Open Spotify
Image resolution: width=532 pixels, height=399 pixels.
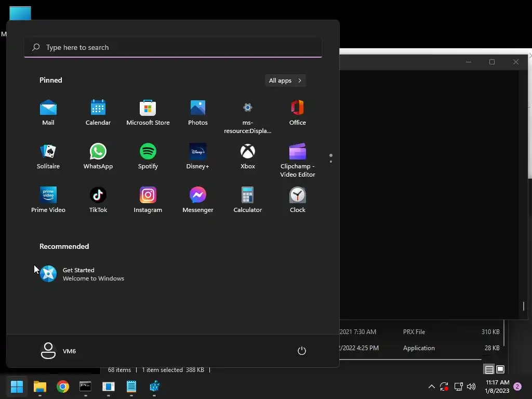[x=148, y=157]
